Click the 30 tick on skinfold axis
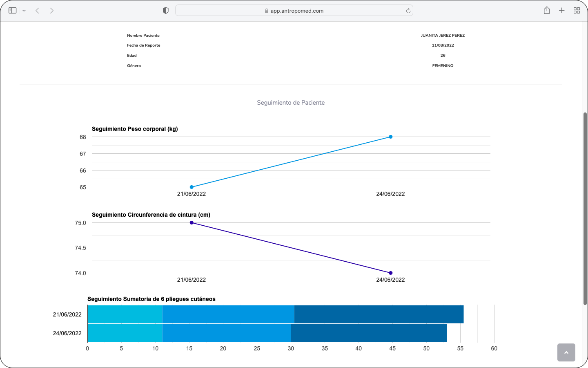Screen dimensions: 588x368 tap(291, 348)
